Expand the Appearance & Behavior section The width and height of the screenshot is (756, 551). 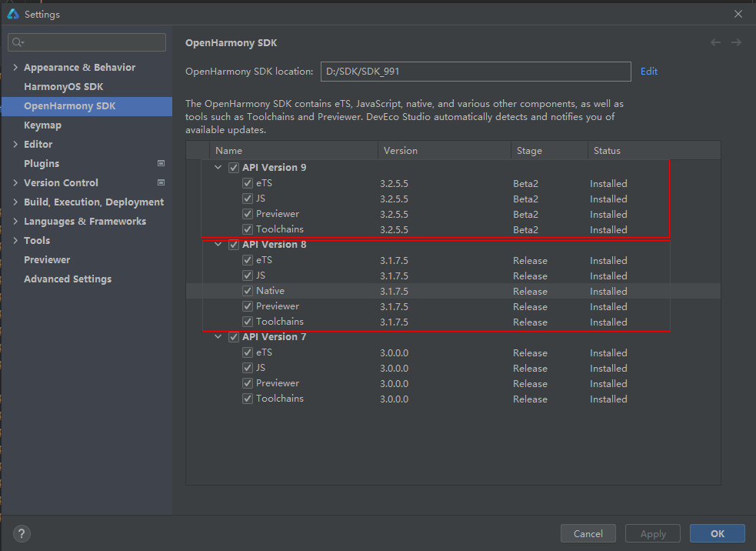click(15, 68)
